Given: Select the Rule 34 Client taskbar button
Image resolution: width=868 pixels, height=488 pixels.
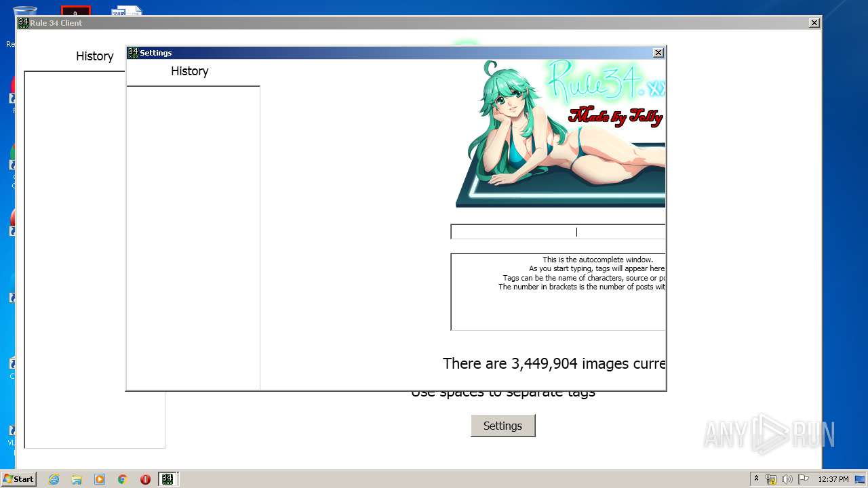Looking at the screenshot, I should [x=167, y=479].
